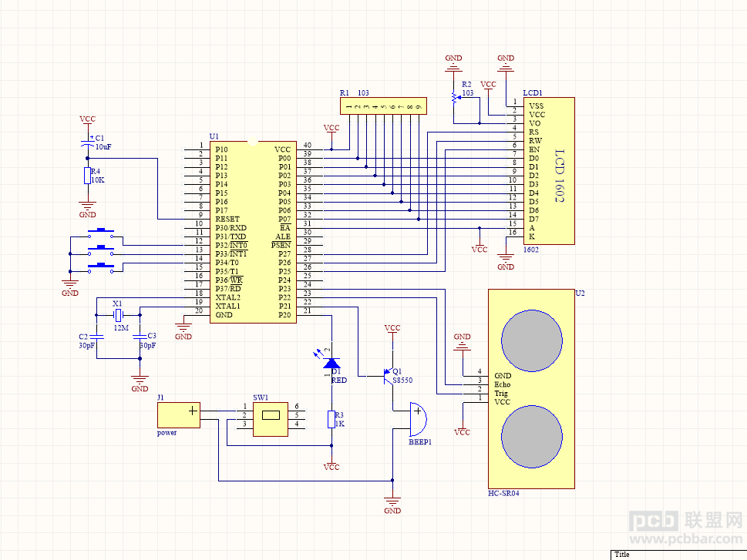
Task: Select the R4 10K resistor
Action: point(87,175)
